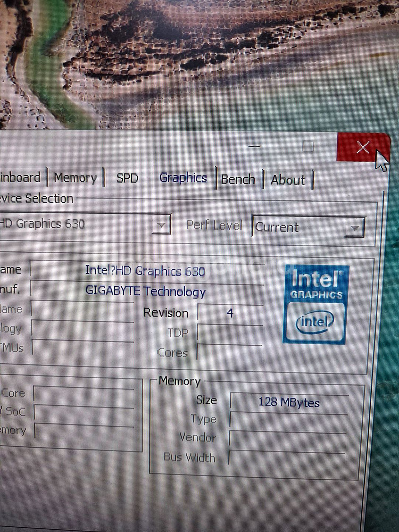Close the CPU-Z window
This screenshot has height=532, width=399.
[x=363, y=147]
